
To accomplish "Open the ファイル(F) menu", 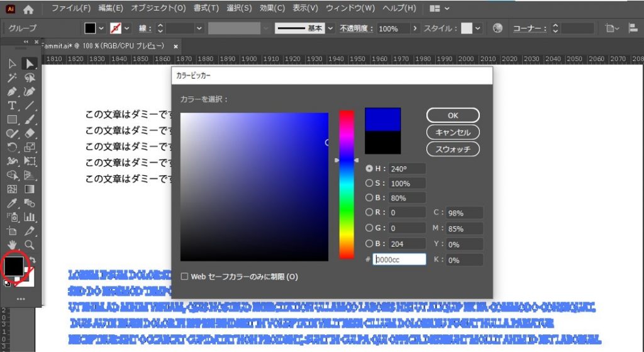I will [x=70, y=8].
